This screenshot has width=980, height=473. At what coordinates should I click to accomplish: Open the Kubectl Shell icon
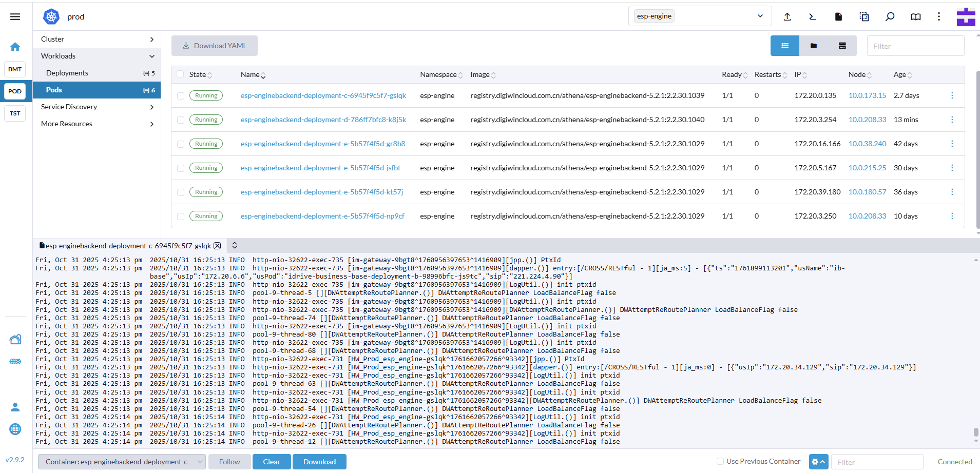[x=812, y=17]
